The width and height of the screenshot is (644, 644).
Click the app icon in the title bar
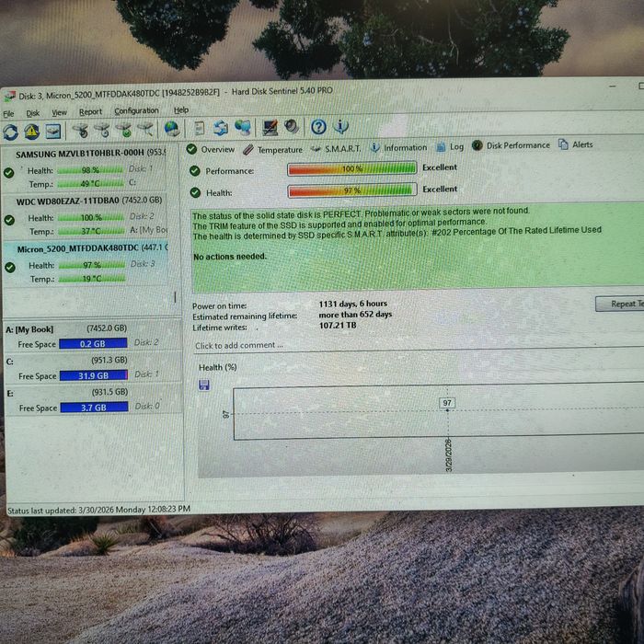[9, 97]
